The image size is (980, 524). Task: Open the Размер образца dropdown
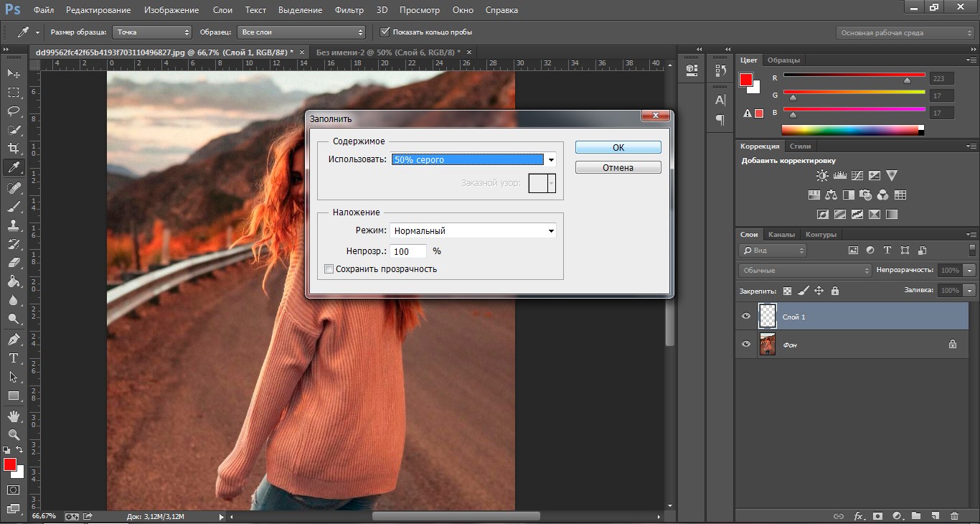152,32
